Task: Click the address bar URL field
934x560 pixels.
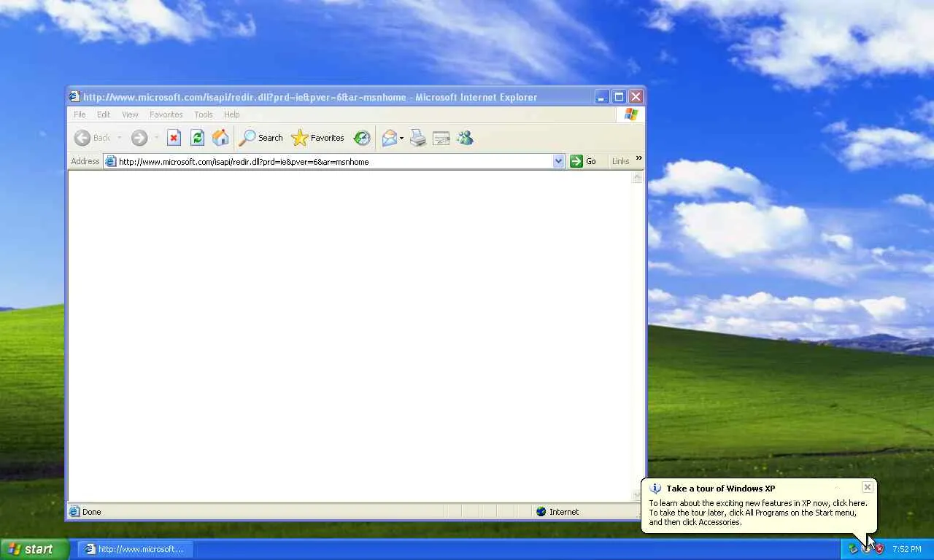Action: click(335, 161)
